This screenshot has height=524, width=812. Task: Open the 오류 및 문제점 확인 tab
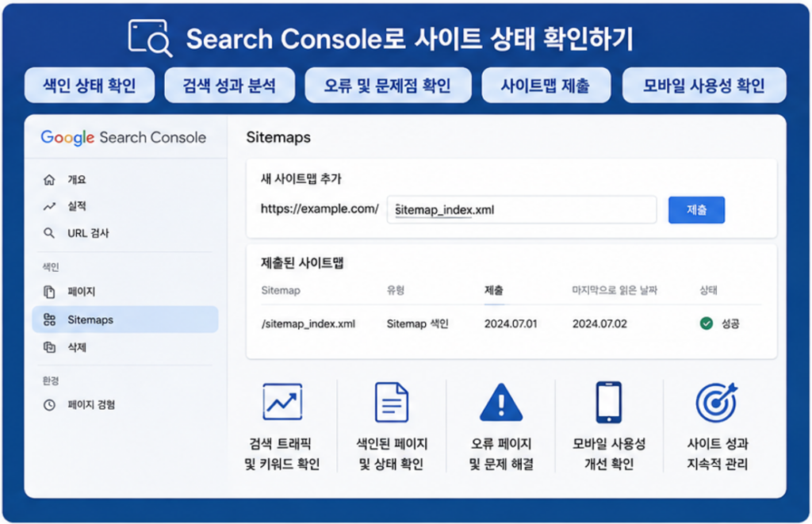[x=388, y=86]
